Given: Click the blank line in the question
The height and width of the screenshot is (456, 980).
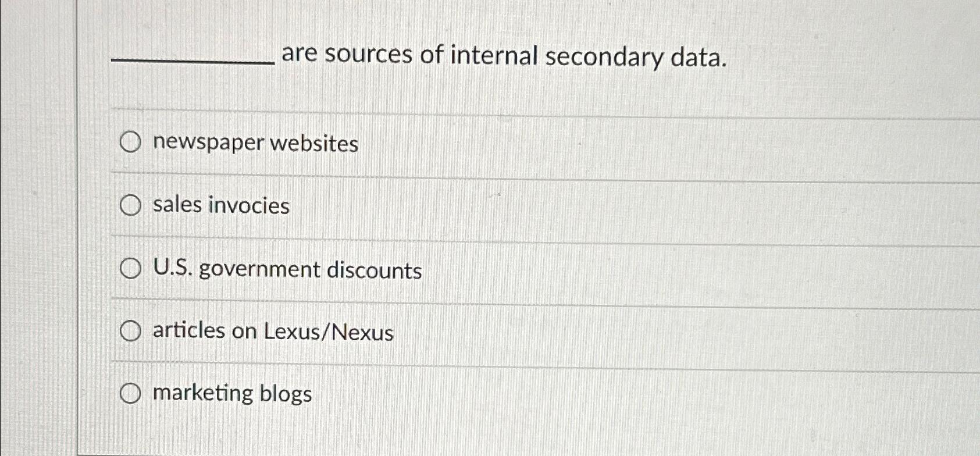Looking at the screenshot, I should click(192, 62).
